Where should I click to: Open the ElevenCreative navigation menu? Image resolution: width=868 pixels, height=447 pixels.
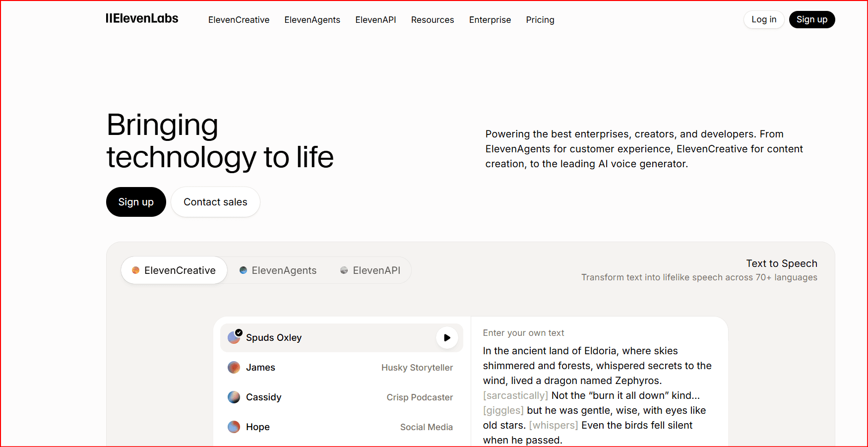(239, 20)
